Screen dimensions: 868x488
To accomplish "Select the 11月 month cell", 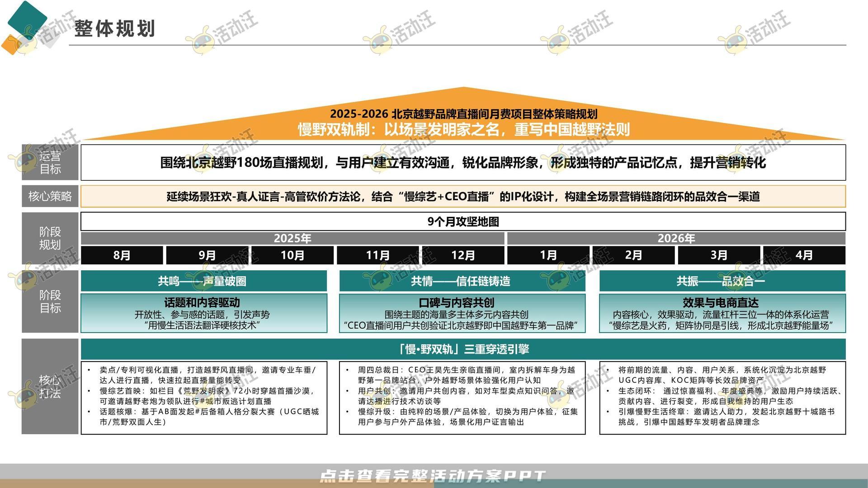I will [x=377, y=255].
